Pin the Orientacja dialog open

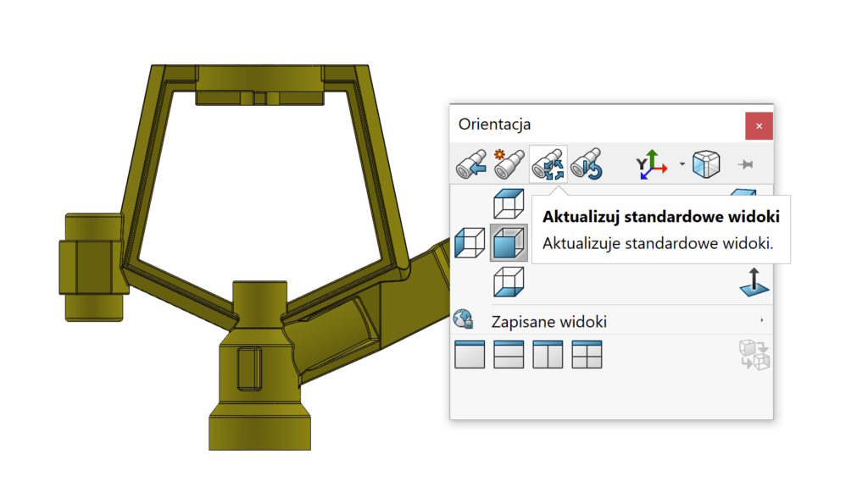746,164
